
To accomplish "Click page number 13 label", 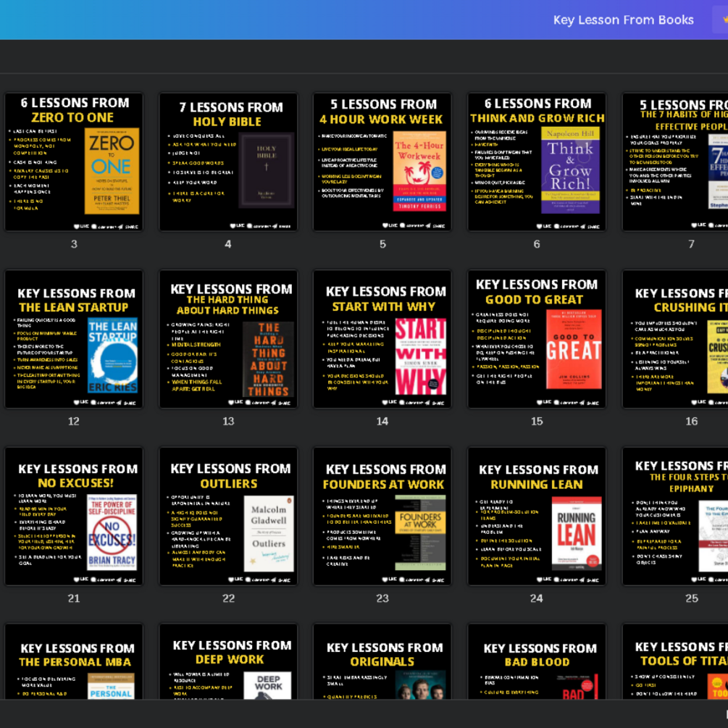I will (x=228, y=422).
